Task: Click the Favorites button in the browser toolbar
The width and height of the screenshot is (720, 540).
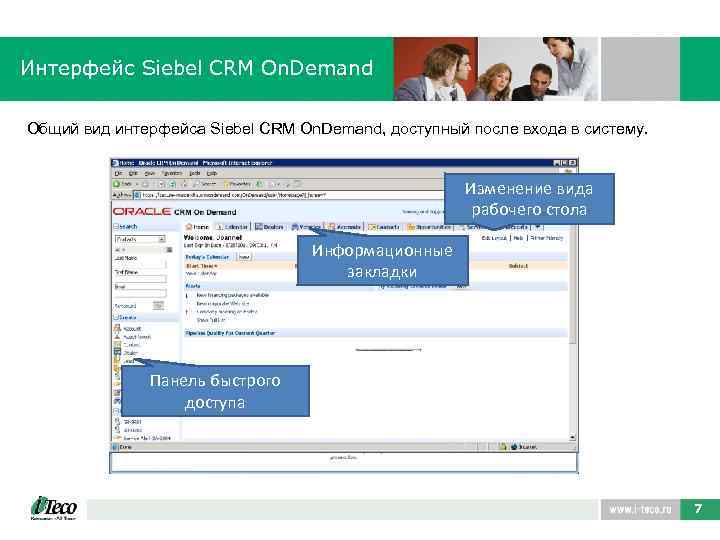Action: tap(237, 184)
